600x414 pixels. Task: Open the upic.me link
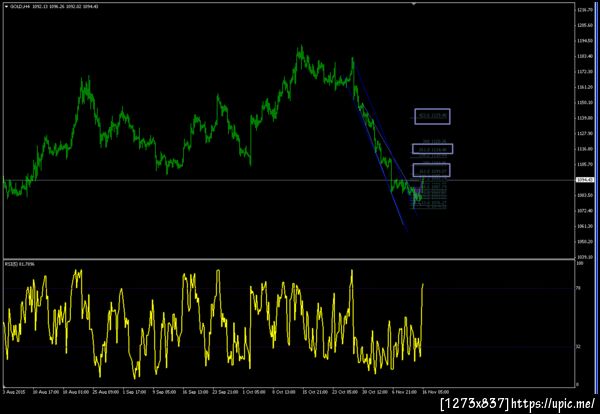click(x=553, y=404)
